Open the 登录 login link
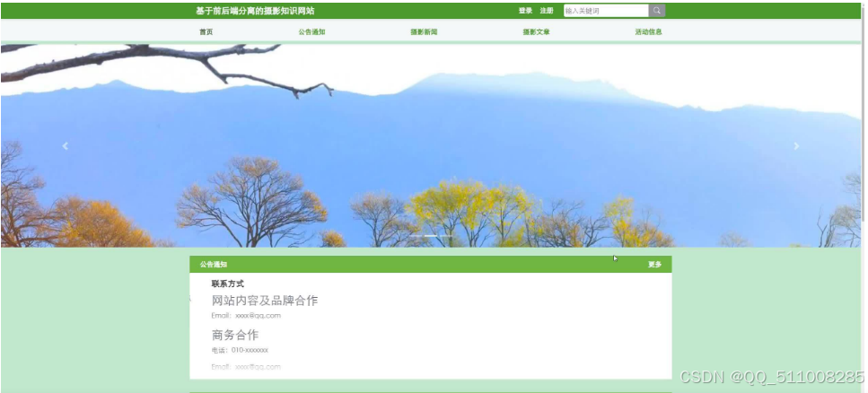 tap(525, 11)
